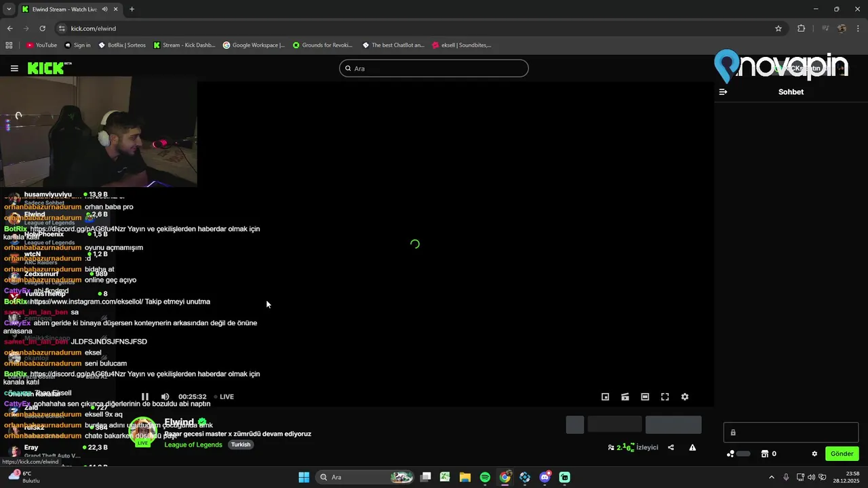Enter fullscreen video mode

[x=665, y=397]
